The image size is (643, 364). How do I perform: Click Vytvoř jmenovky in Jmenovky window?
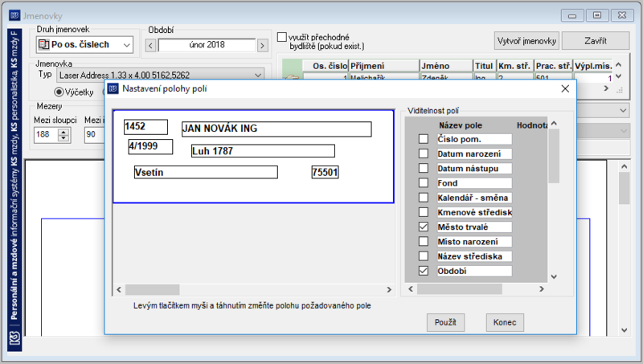[x=526, y=41]
